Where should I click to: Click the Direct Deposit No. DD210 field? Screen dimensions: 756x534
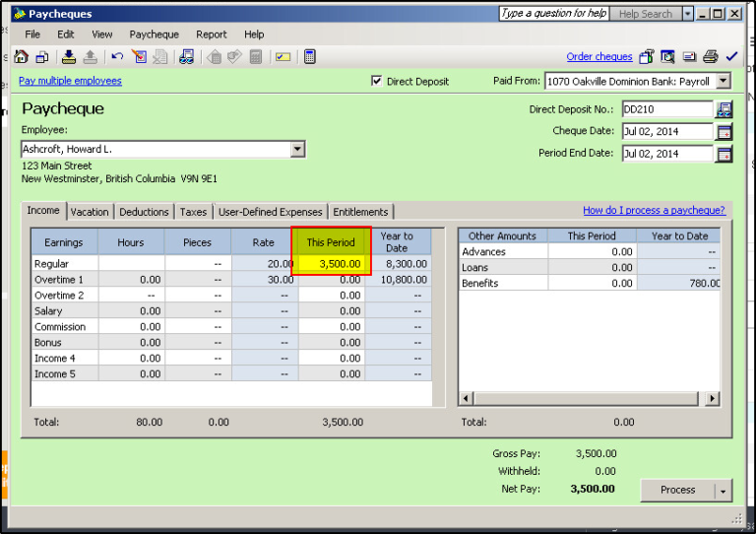[666, 109]
